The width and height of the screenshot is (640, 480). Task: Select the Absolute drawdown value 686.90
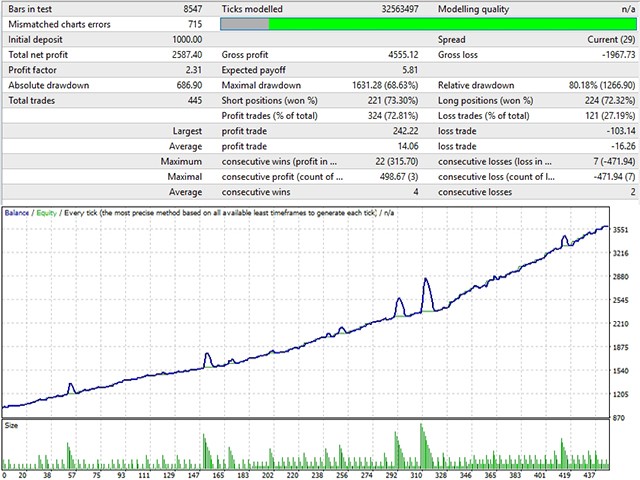[189, 85]
